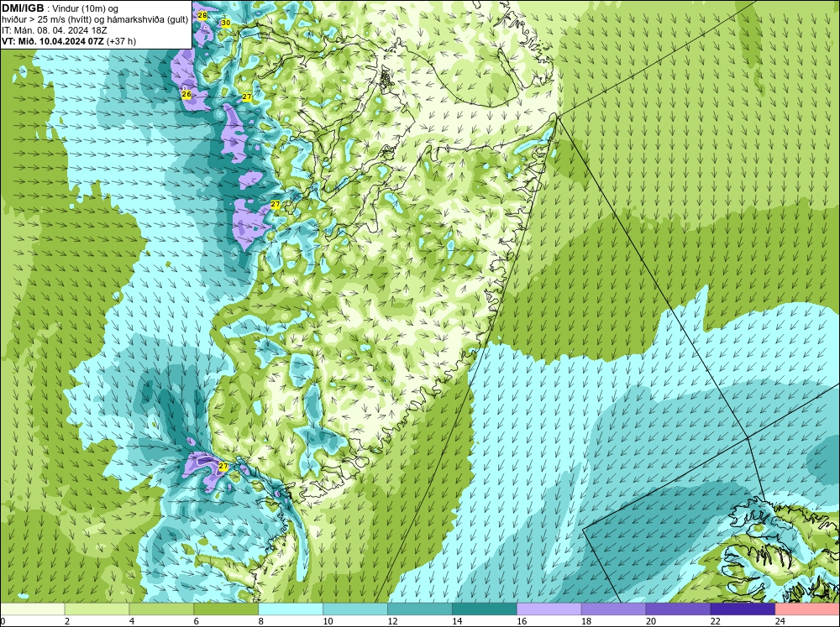Click the "DMI/IGB : Vindur (10m) og" title line

pos(60,8)
